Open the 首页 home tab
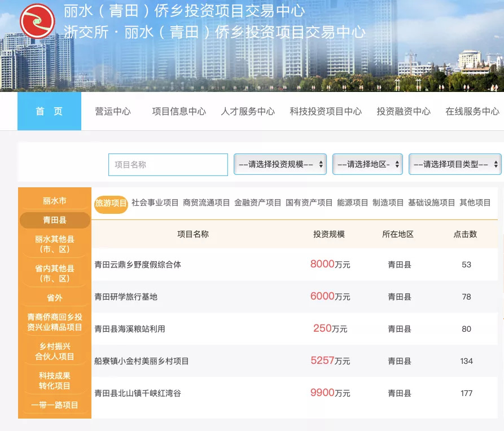The height and width of the screenshot is (431, 504). pos(49,111)
